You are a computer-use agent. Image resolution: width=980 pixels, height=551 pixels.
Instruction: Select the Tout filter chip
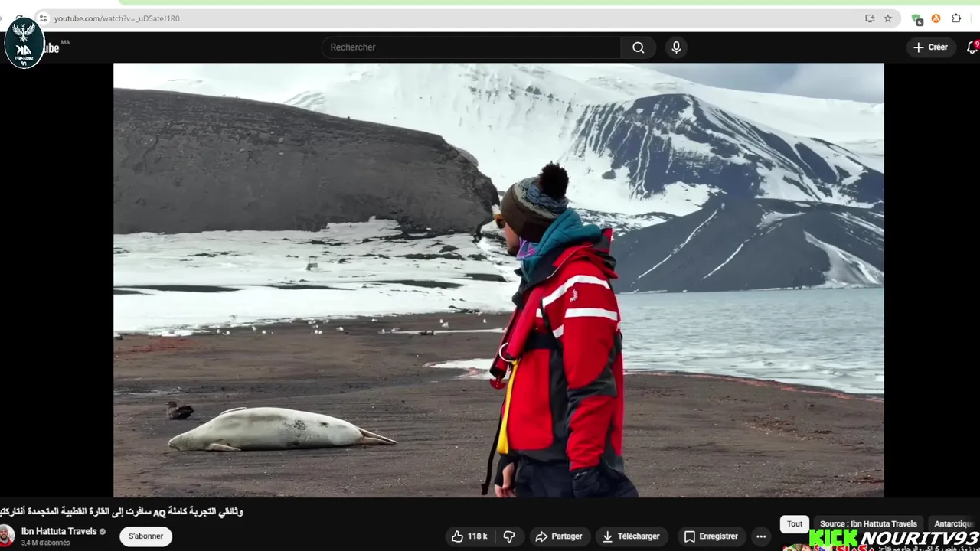(795, 524)
